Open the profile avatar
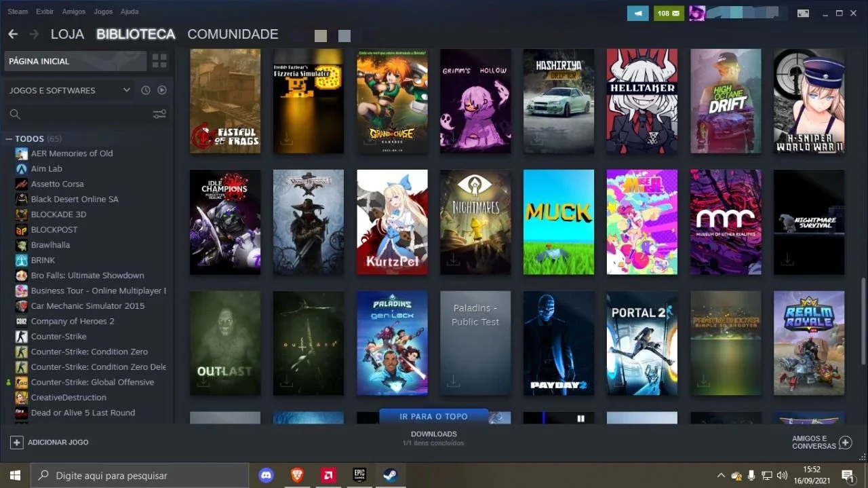Viewport: 868px width, 488px height. 697,13
